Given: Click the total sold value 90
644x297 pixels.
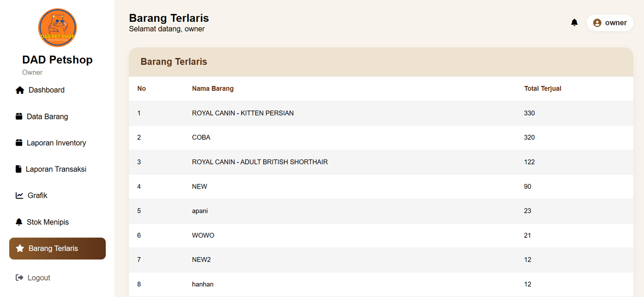Looking at the screenshot, I should (x=528, y=187).
